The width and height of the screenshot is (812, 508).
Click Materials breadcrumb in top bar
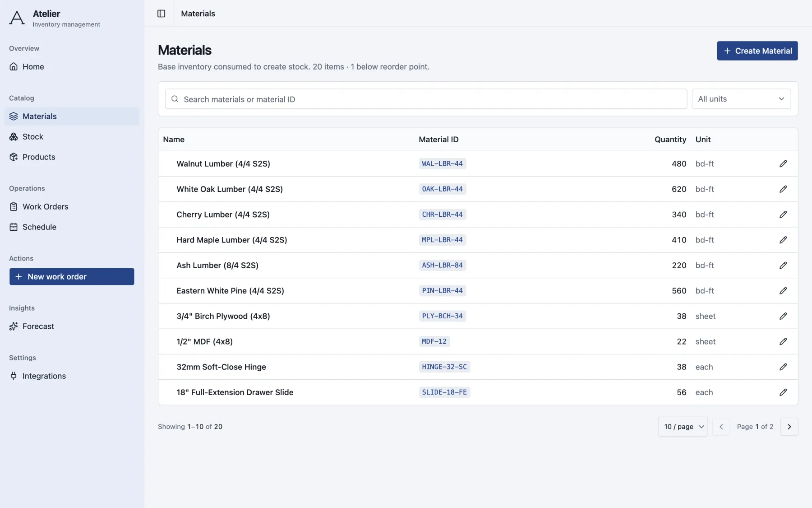click(x=198, y=14)
